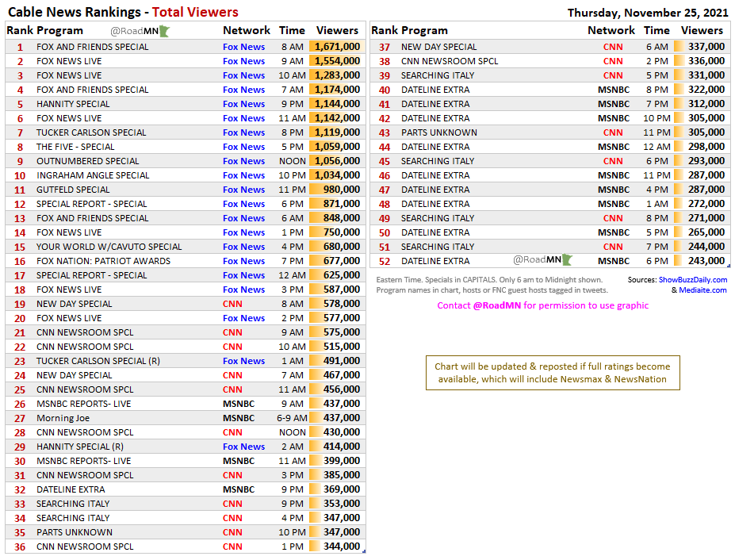The image size is (735, 560).
Task: Open the ShowBuzzDaily.com source link
Action: coord(694,280)
